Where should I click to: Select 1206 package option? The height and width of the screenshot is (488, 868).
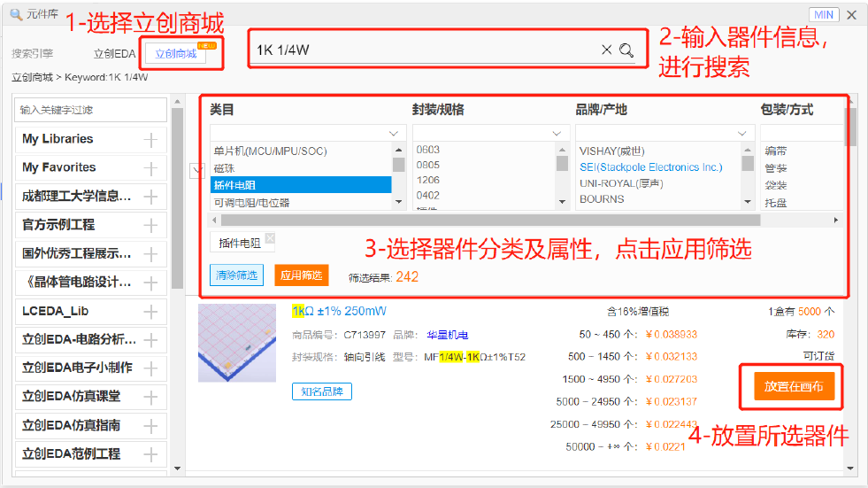pos(428,180)
